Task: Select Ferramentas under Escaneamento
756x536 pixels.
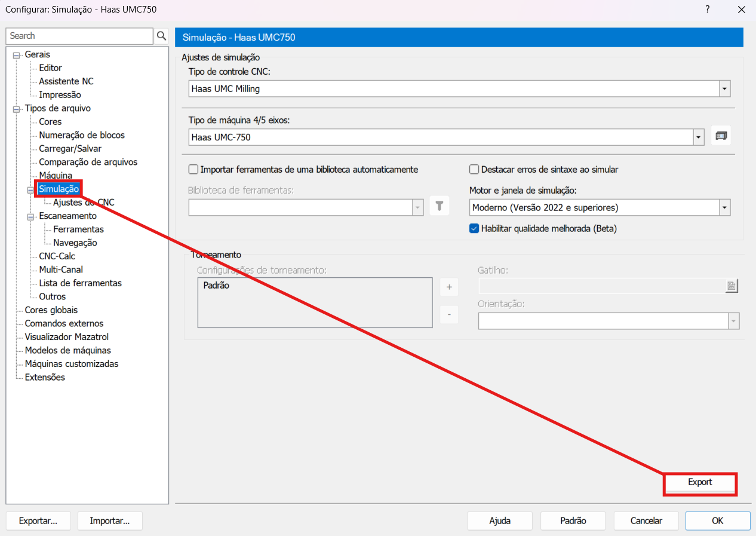Action: (x=78, y=229)
